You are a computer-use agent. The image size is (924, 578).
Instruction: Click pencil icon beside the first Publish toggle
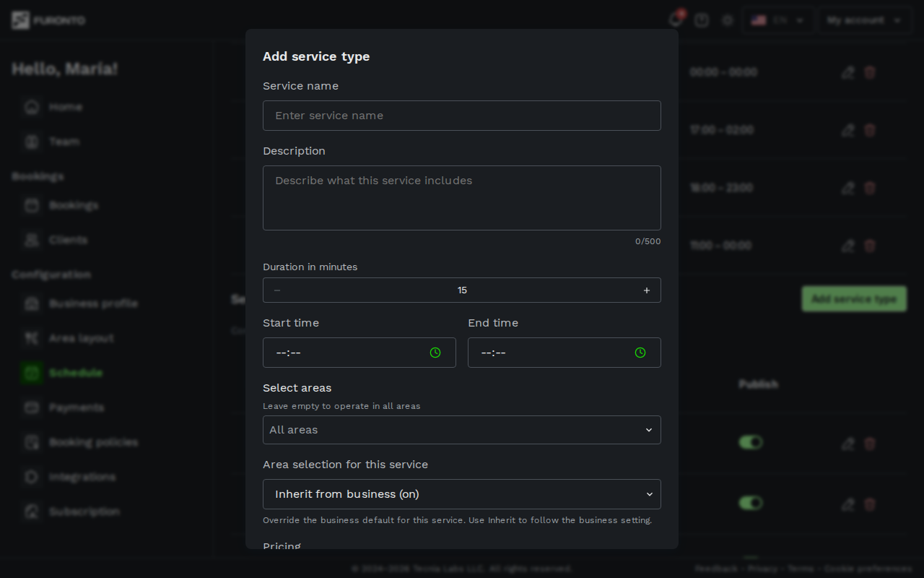pos(848,444)
